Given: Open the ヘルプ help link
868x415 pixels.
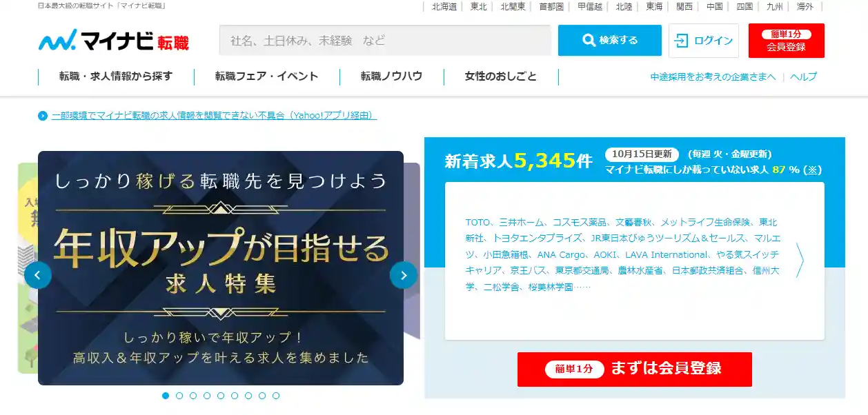Looking at the screenshot, I should coord(804,77).
